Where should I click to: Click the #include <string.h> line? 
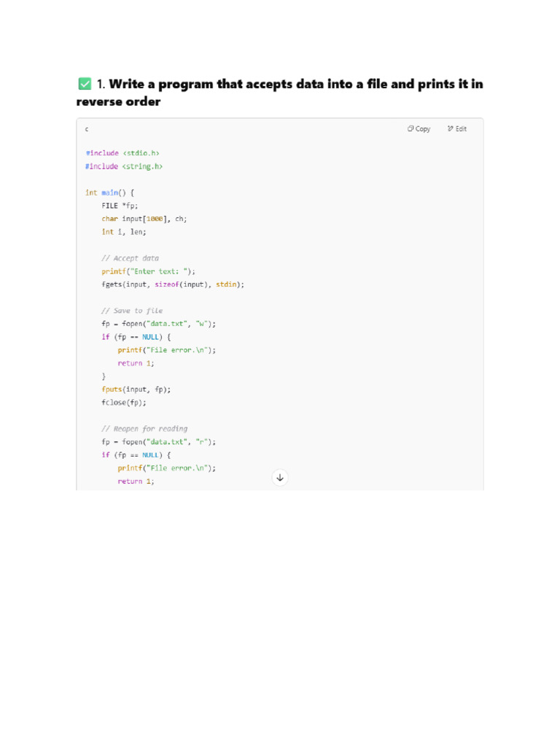click(124, 166)
